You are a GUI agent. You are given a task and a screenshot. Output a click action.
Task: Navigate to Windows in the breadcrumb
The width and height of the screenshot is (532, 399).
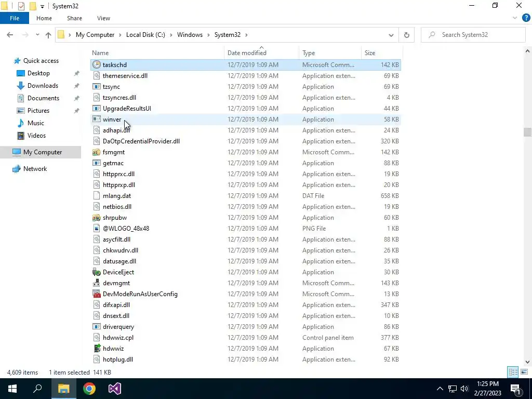[190, 35]
